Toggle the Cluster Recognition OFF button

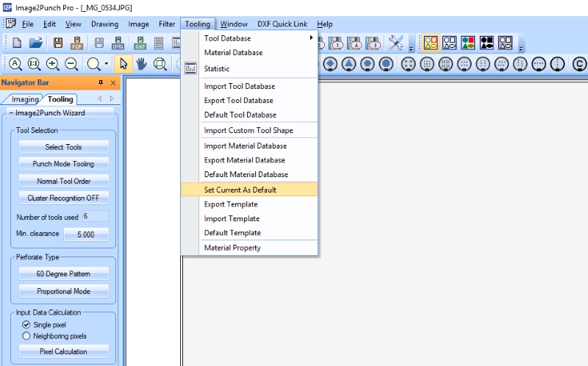point(63,198)
